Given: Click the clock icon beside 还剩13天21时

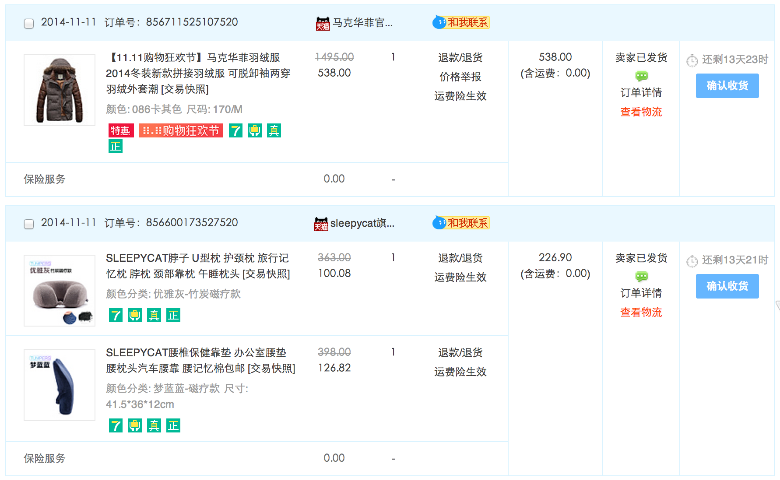Looking at the screenshot, I should [692, 261].
